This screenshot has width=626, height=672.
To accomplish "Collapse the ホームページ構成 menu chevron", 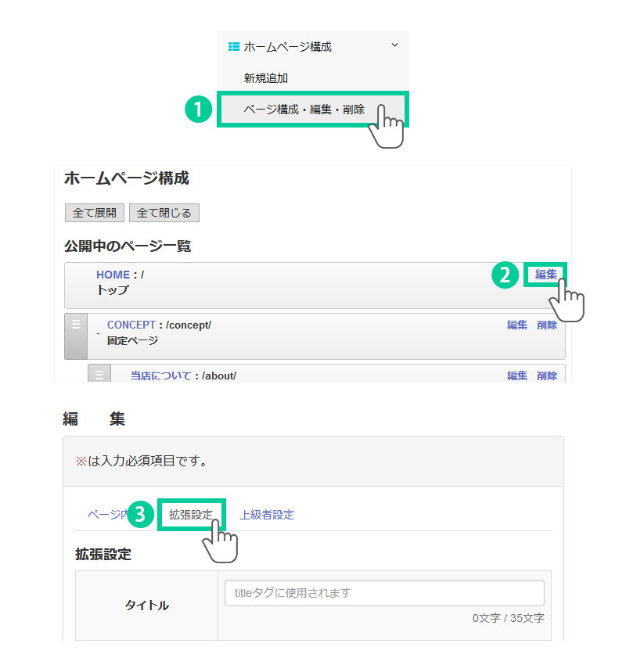I will coord(394,45).
